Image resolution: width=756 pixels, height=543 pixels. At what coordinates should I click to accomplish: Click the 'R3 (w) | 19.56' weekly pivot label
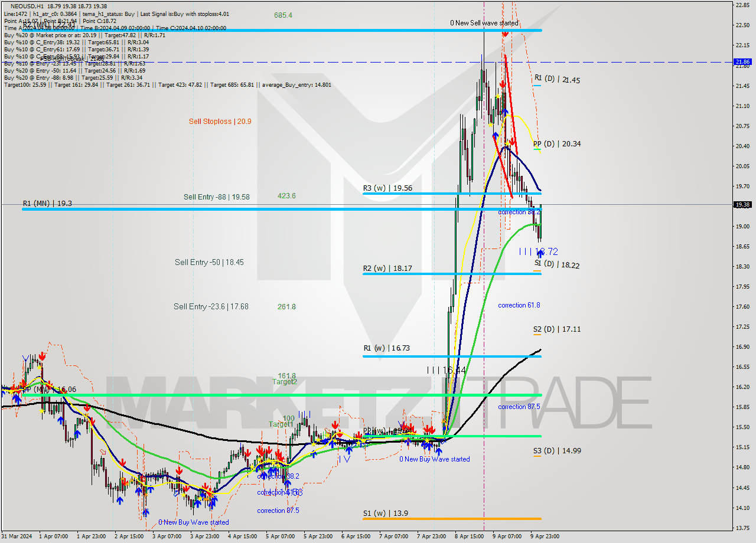(387, 188)
